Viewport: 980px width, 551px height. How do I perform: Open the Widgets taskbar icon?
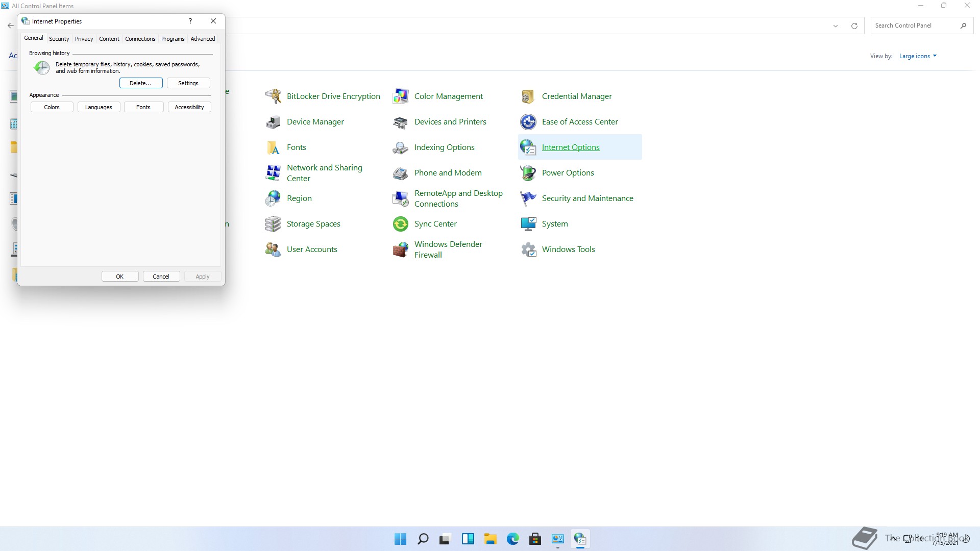(x=468, y=539)
